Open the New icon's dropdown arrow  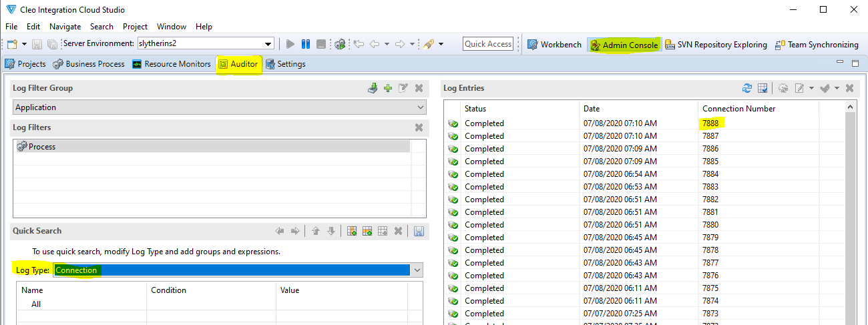(25, 44)
